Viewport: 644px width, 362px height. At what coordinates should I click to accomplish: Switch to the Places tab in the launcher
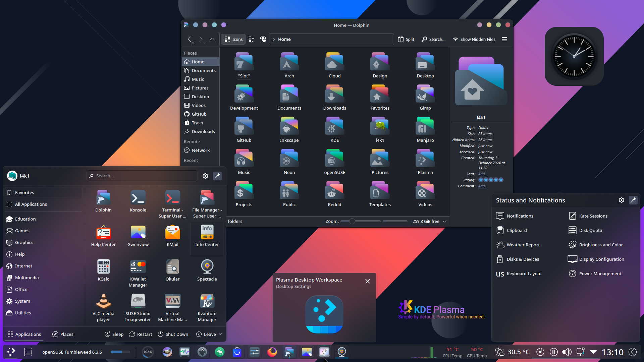(62, 334)
